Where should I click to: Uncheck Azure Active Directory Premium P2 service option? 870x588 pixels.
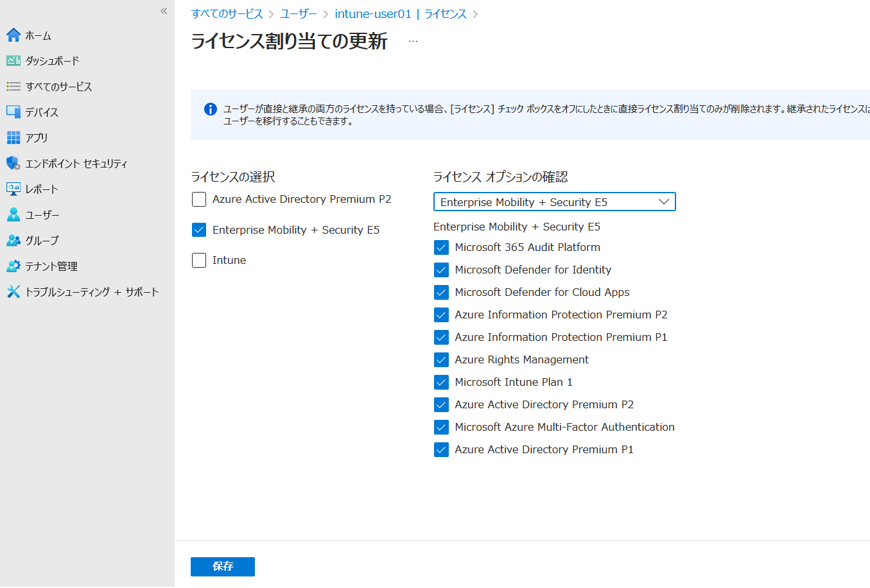[441, 404]
